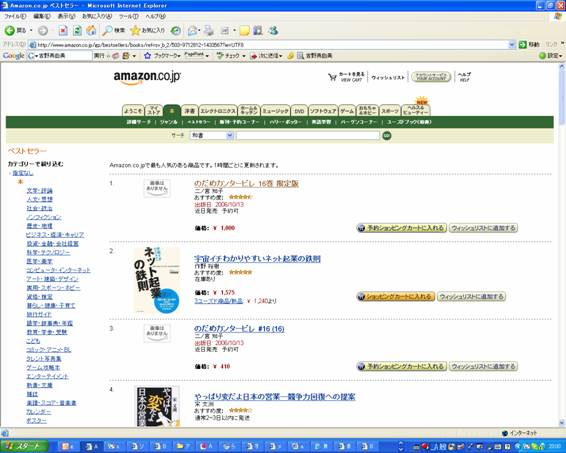Click the orange add-to-cart button for book 2
This screenshot has width=566, height=453.
(396, 297)
